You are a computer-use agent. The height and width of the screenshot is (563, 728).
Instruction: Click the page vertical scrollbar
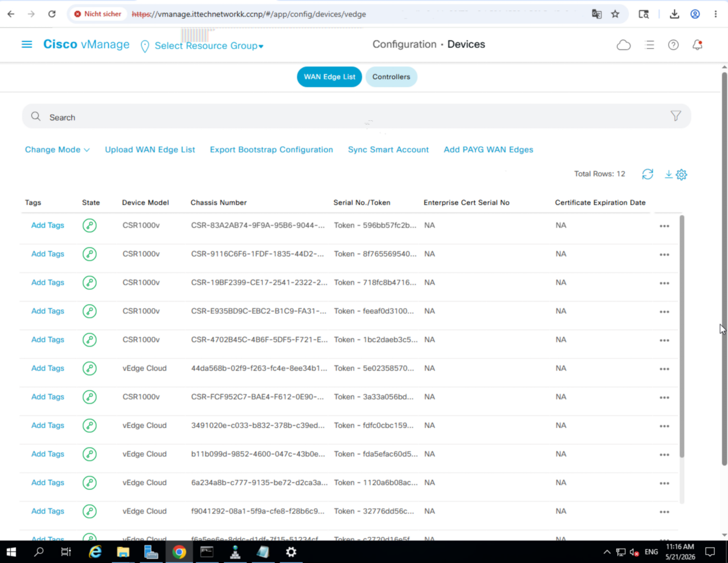click(724, 268)
